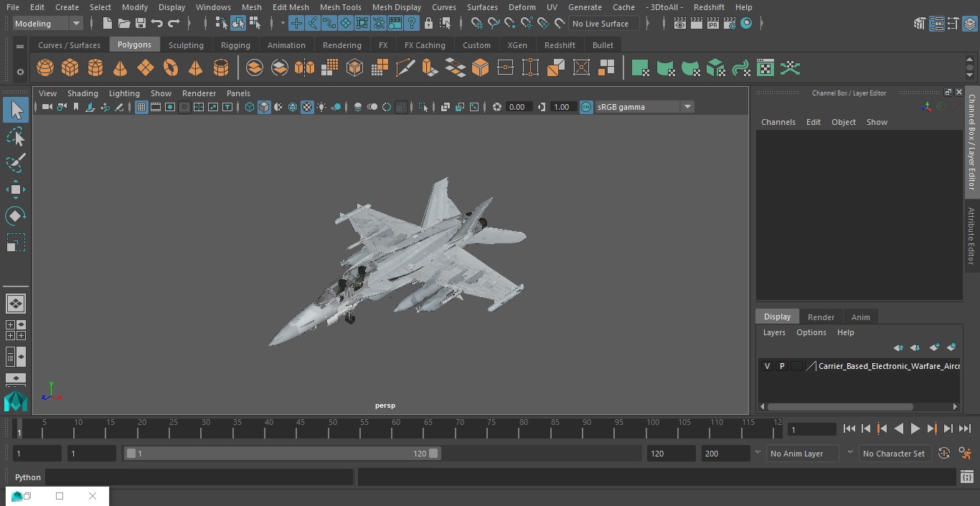
Task: Select the Select tool arrow in toolbox
Action: tap(16, 110)
